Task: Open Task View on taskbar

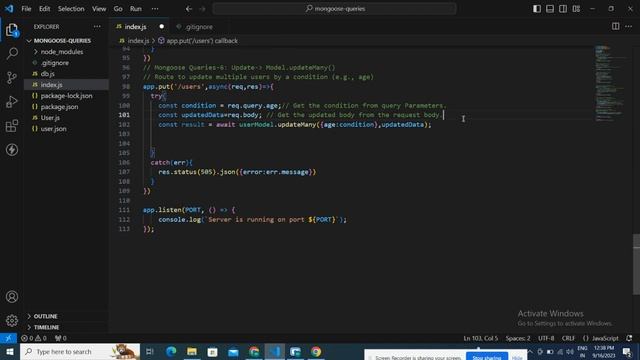Action: coord(150,351)
